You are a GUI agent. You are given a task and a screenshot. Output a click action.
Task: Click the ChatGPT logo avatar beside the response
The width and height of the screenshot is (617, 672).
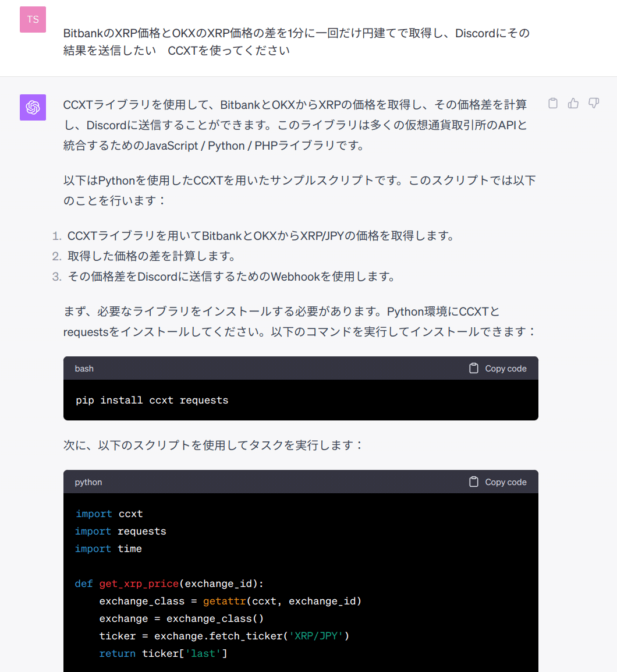(33, 108)
